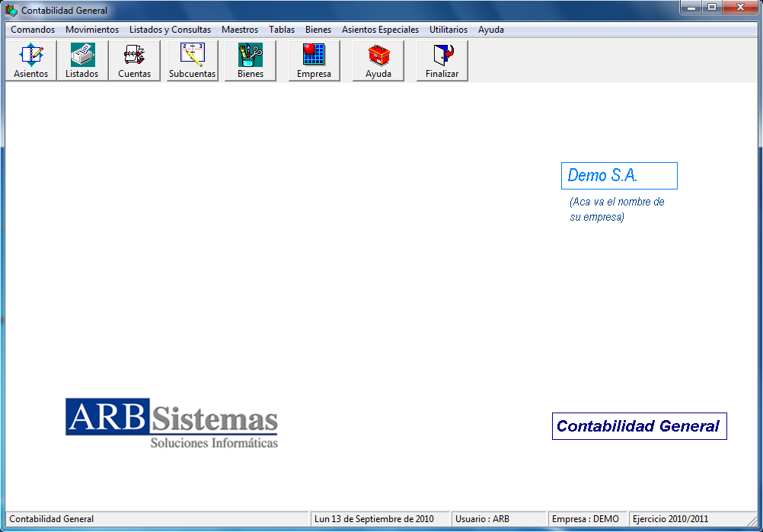Open the Maestros menu

coord(240,30)
